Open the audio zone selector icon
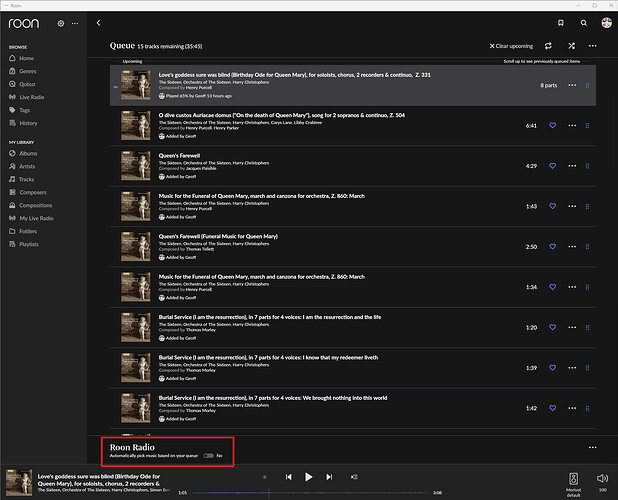 tap(573, 479)
